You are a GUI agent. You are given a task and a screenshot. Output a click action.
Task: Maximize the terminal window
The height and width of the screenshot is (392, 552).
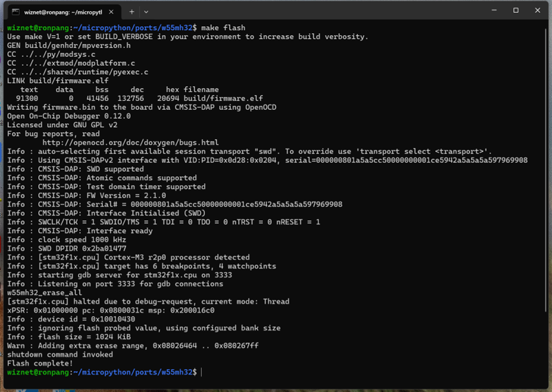tap(516, 10)
